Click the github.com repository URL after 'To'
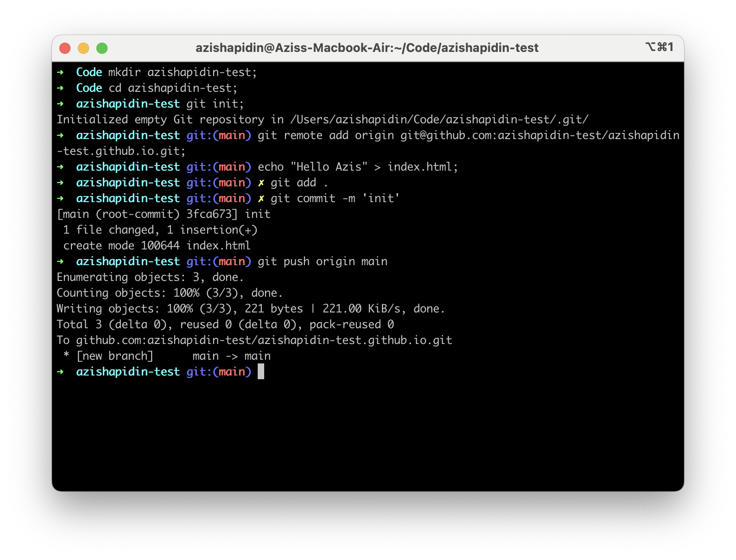736x560 pixels. pos(264,340)
